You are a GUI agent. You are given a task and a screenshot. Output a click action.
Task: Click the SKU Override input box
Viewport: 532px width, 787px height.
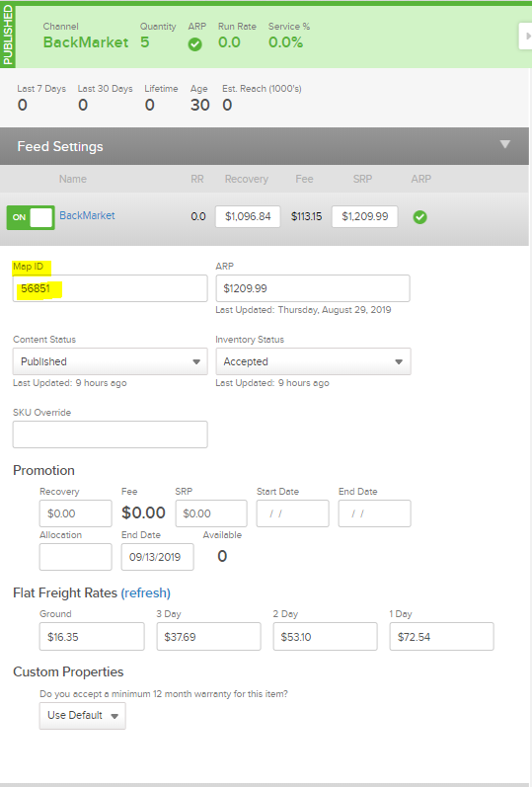pyautogui.click(x=110, y=434)
